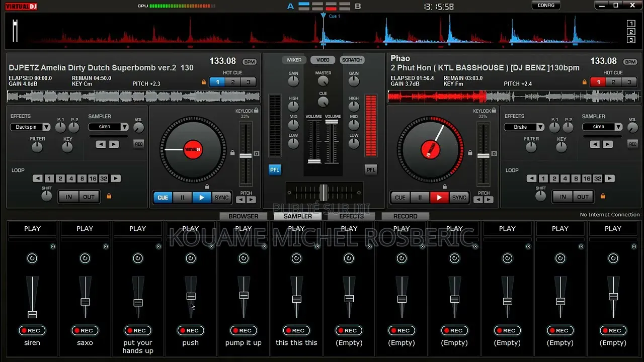Double right deck loop with right arrow
The image size is (644, 362).
pos(610,178)
